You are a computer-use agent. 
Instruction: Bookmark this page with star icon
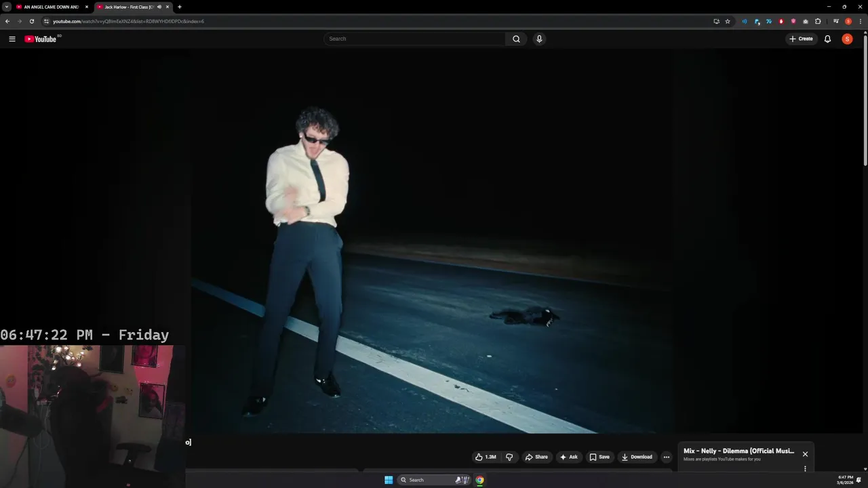(728, 21)
